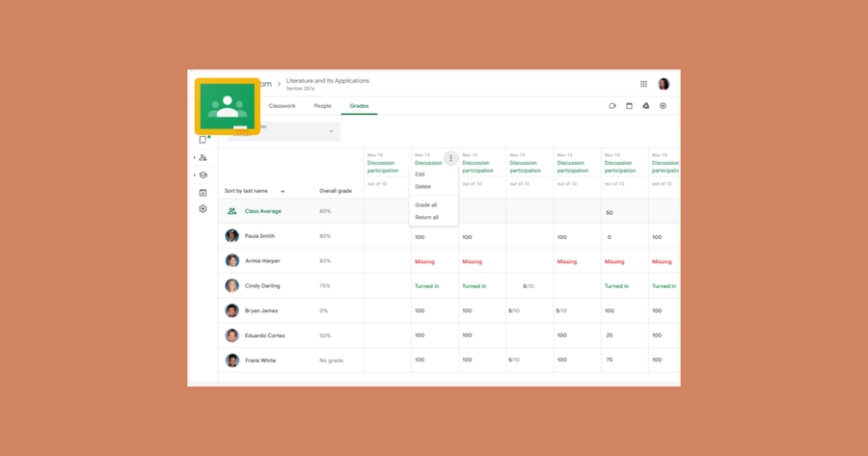Image resolution: width=868 pixels, height=456 pixels.
Task: Click Eduardo Cortez's avatar
Action: click(x=231, y=335)
